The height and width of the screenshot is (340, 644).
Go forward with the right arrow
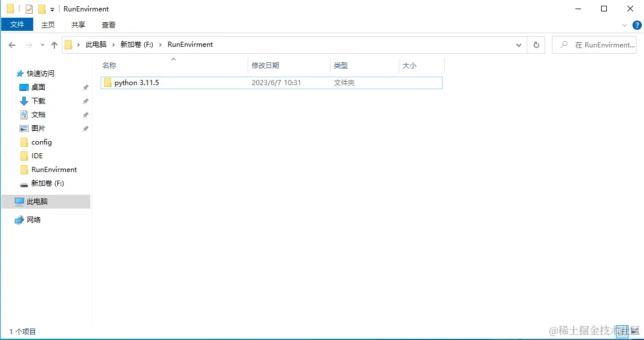point(29,45)
